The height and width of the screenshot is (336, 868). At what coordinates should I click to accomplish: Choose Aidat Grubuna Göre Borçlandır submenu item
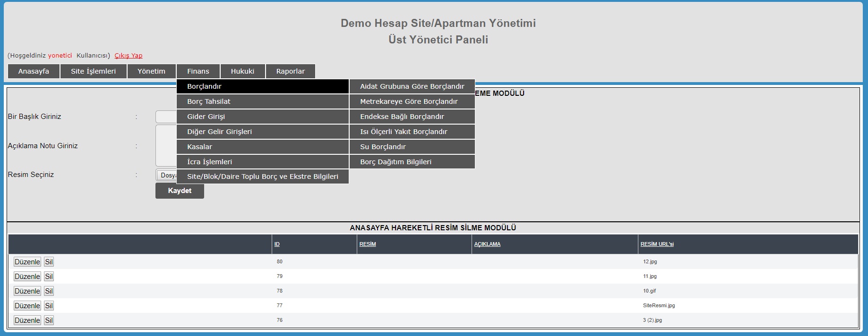point(412,86)
